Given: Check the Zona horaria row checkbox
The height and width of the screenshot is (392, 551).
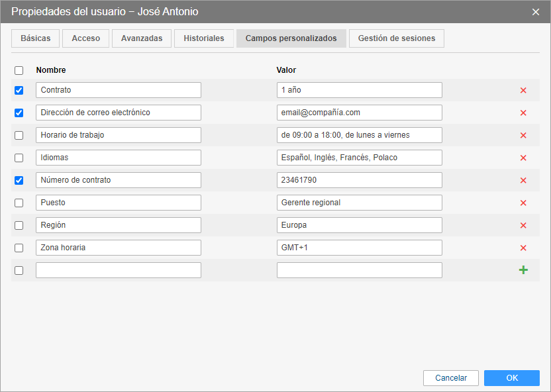Looking at the screenshot, I should [x=19, y=248].
